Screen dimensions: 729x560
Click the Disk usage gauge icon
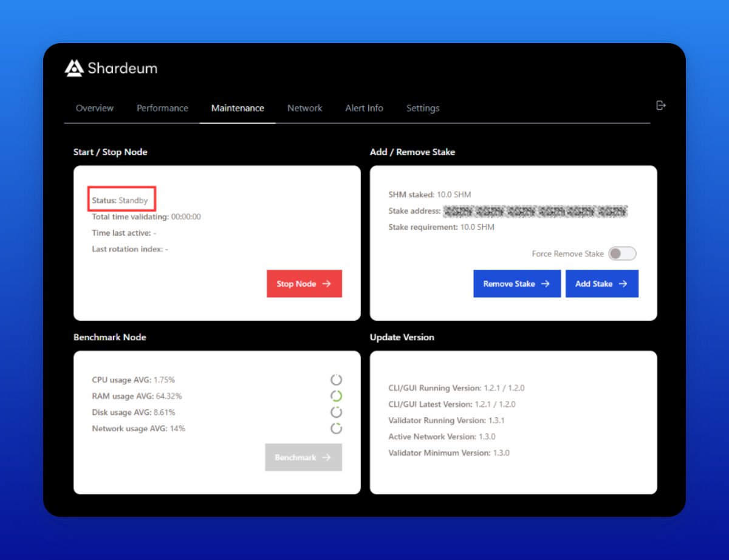[x=336, y=412]
